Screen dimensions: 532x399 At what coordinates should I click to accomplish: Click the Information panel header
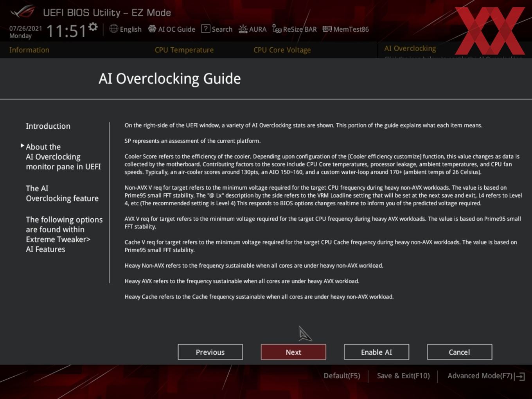29,50
